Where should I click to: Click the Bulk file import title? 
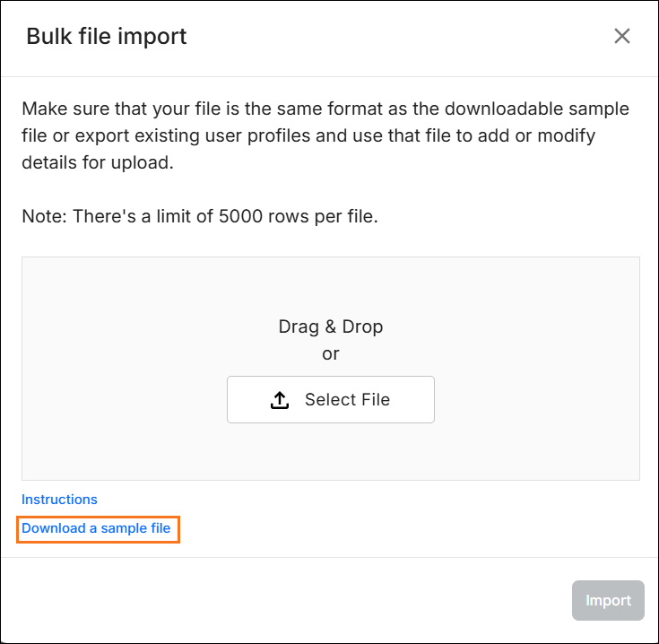(106, 37)
